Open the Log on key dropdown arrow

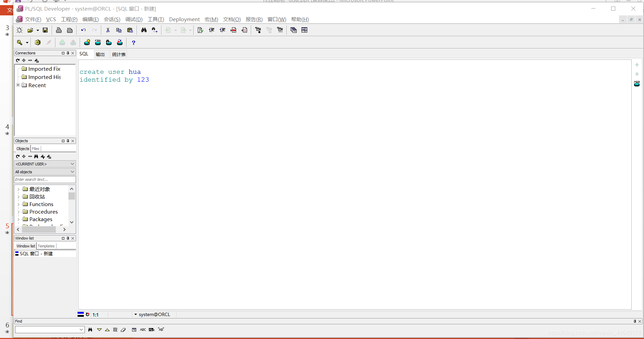click(x=27, y=43)
